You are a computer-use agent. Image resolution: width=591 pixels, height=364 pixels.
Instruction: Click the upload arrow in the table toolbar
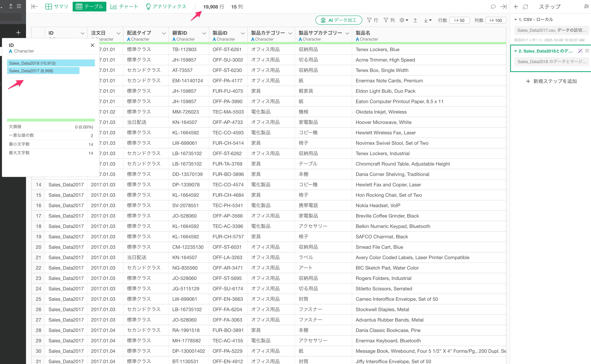coord(415,20)
